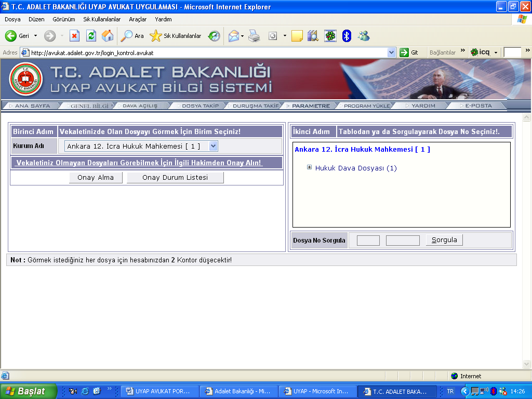Click Vekaletiniz Olmayan Dosyaları hakim onay link

click(139, 163)
